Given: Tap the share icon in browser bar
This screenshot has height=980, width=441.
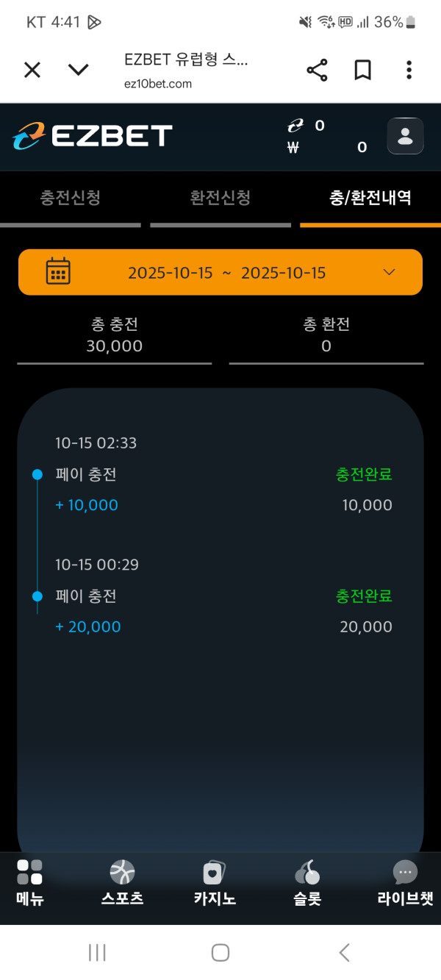Looking at the screenshot, I should coord(317,71).
